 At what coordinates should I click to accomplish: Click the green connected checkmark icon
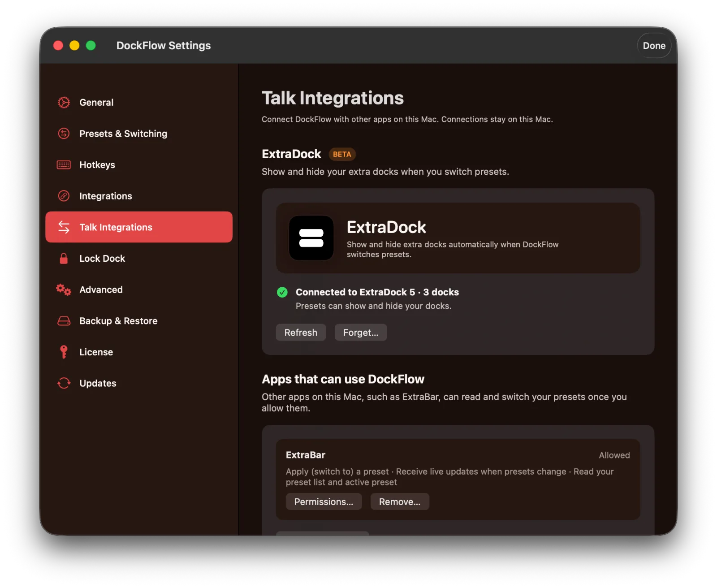coord(282,292)
